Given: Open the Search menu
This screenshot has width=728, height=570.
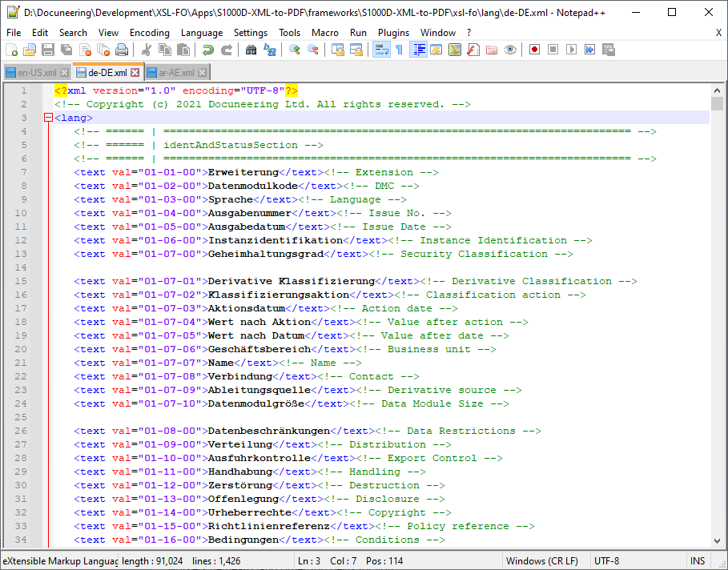Looking at the screenshot, I should pyautogui.click(x=73, y=33).
